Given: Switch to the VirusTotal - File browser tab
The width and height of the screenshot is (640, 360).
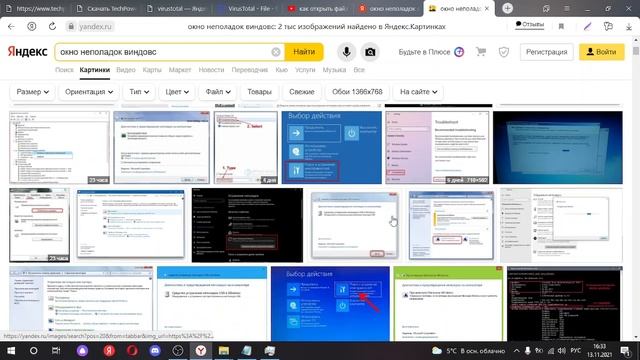Looking at the screenshot, I should 248,8.
